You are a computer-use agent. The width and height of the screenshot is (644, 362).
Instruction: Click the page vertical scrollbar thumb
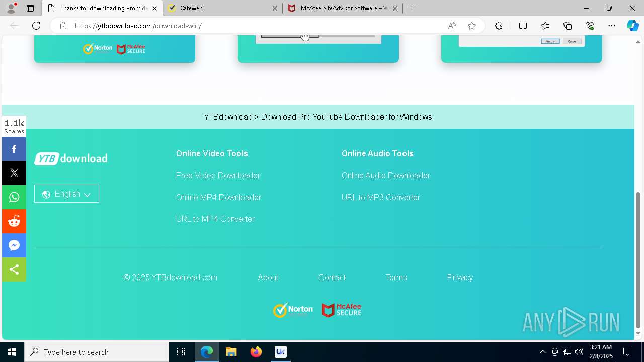[638, 259]
